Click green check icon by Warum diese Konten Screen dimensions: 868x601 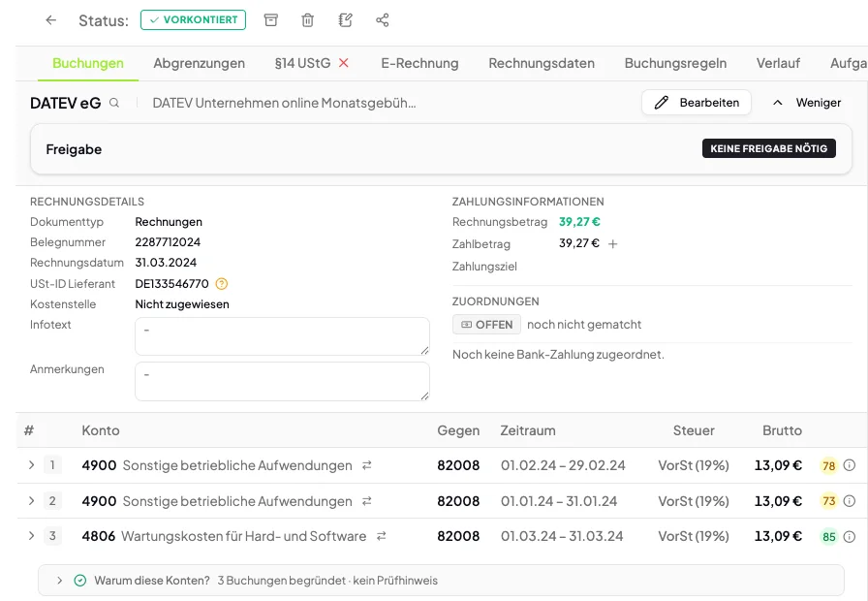80,581
